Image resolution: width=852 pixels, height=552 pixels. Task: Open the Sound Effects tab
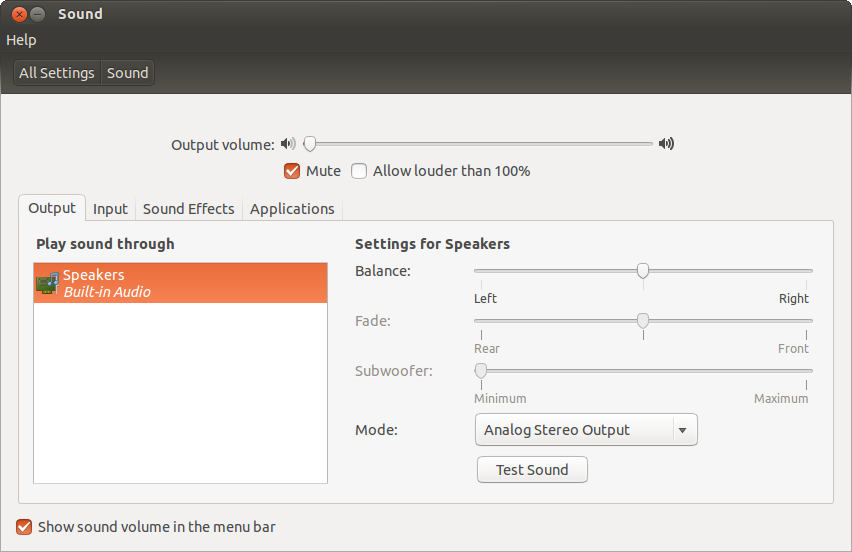point(189,209)
